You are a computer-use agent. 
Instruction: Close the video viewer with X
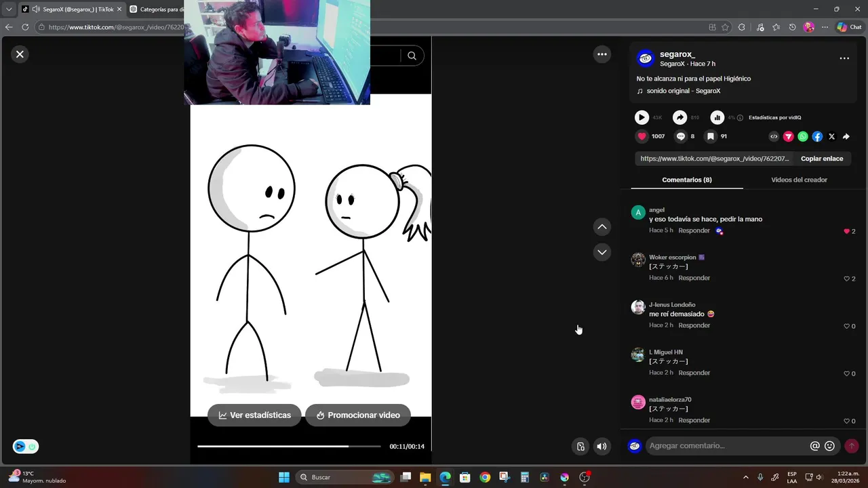pyautogui.click(x=20, y=54)
